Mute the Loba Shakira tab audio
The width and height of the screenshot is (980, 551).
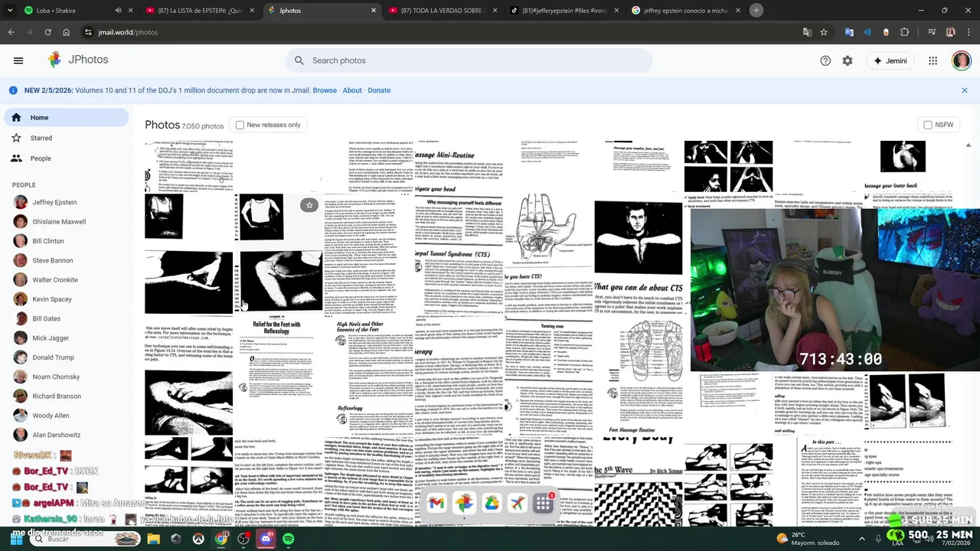click(x=118, y=11)
